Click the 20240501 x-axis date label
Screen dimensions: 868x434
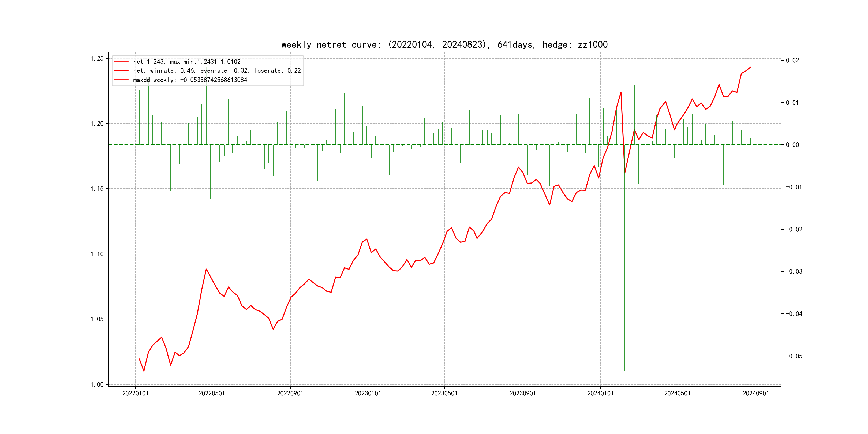677,393
